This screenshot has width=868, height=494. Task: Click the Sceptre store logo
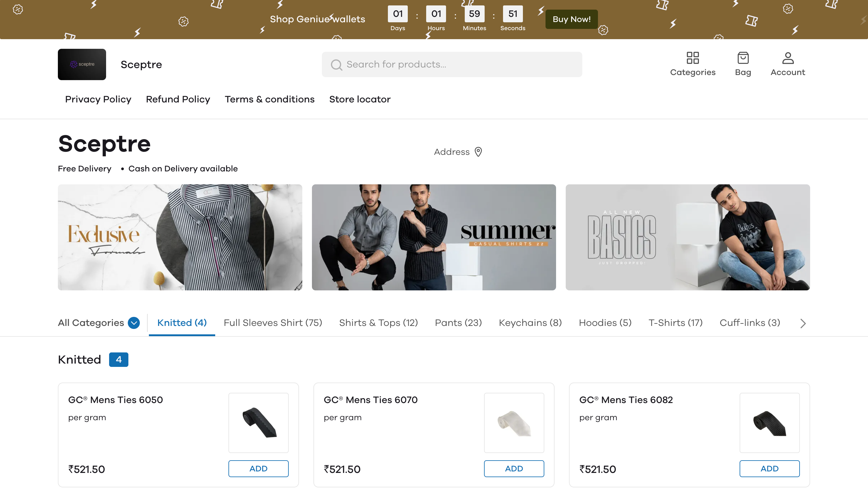(x=82, y=64)
